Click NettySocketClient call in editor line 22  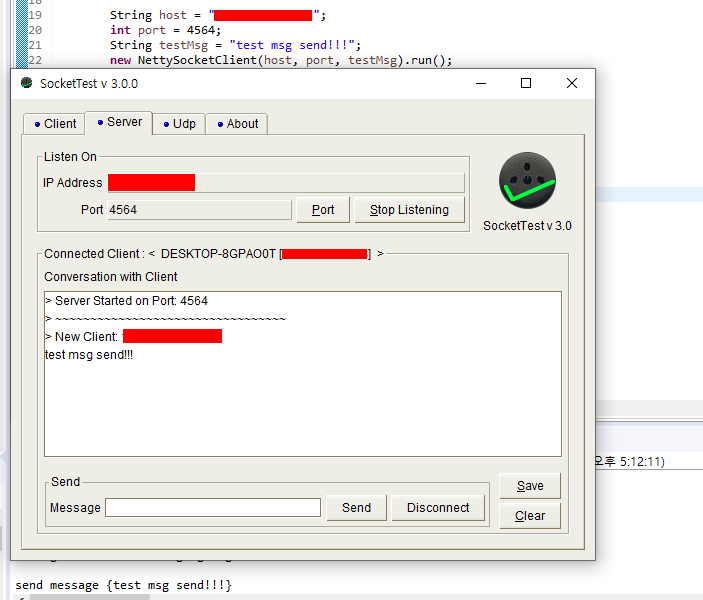coord(281,60)
